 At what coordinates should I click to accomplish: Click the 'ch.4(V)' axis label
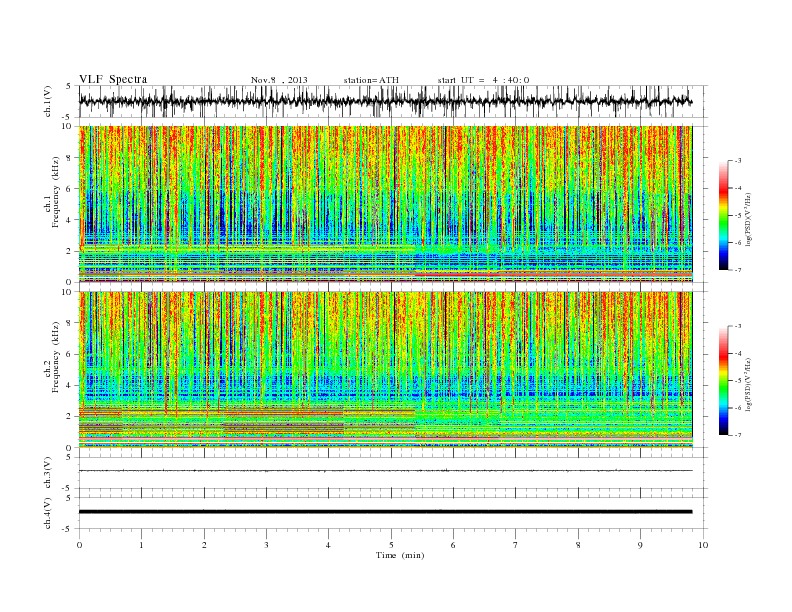pyautogui.click(x=48, y=513)
